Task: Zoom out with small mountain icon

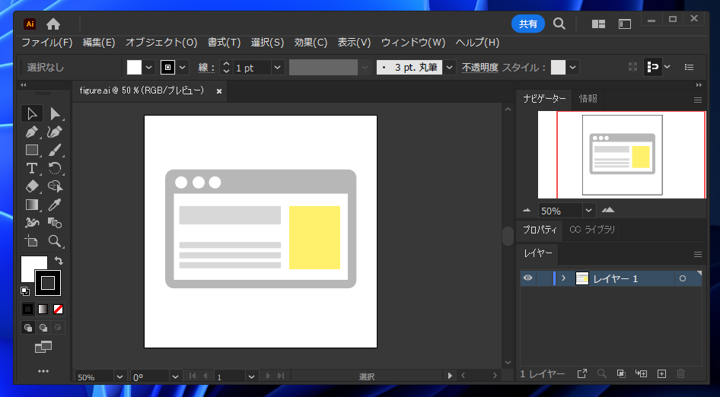Action: (527, 211)
